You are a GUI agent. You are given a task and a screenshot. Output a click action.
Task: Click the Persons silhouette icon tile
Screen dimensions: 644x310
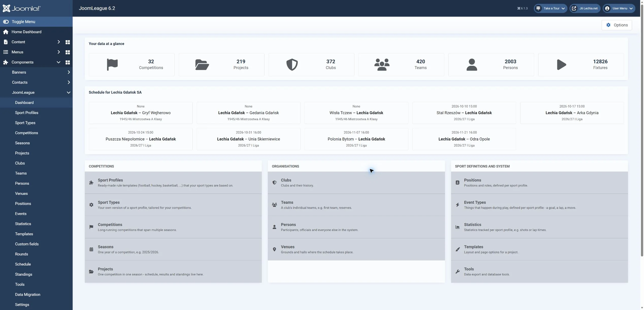tap(472, 65)
